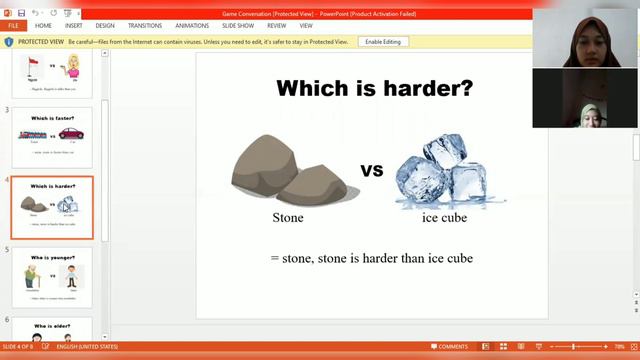Click the Start From Beginning slideshow icon in the title bar
This screenshot has width=640, height=360.
68,13
